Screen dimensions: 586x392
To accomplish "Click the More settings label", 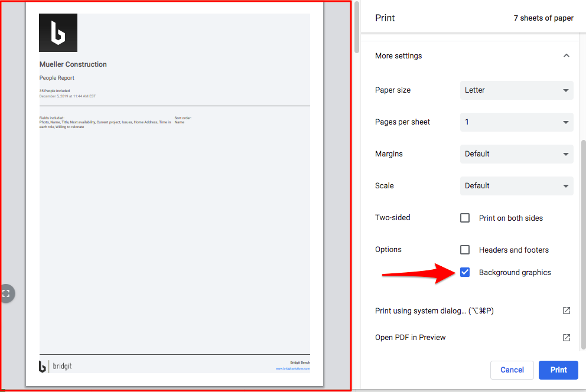I will pos(398,55).
